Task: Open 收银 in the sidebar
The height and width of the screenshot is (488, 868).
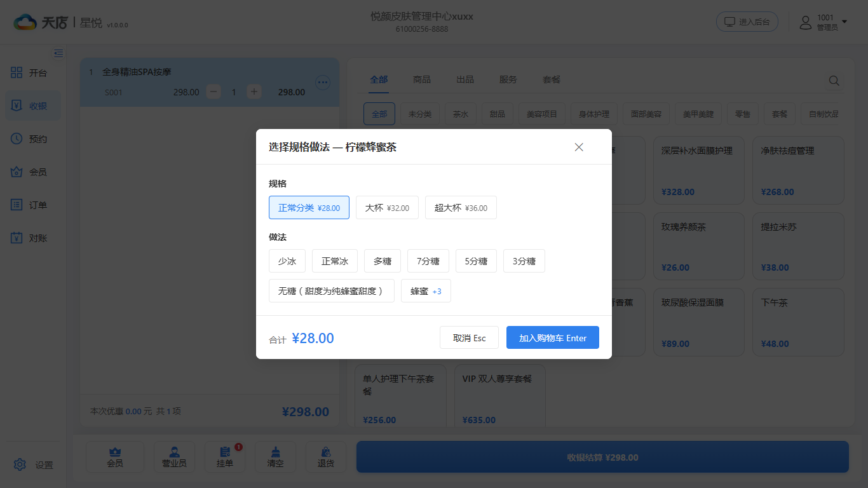Action: coord(33,106)
